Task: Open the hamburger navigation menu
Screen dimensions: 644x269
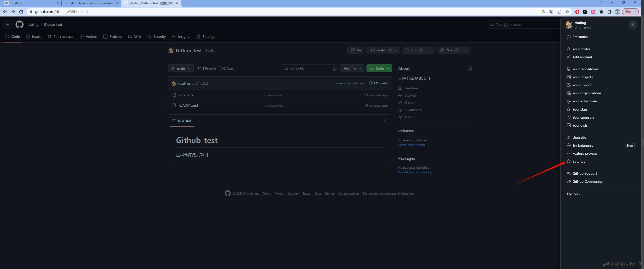Action: [x=8, y=25]
